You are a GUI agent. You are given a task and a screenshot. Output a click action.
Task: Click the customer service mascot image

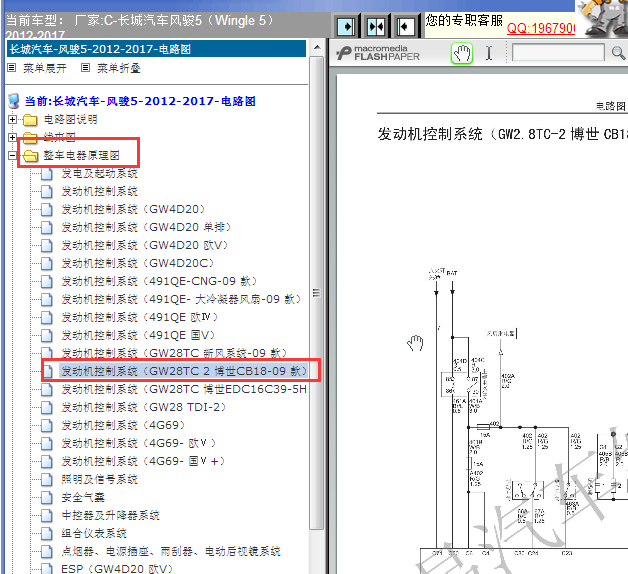click(x=603, y=18)
